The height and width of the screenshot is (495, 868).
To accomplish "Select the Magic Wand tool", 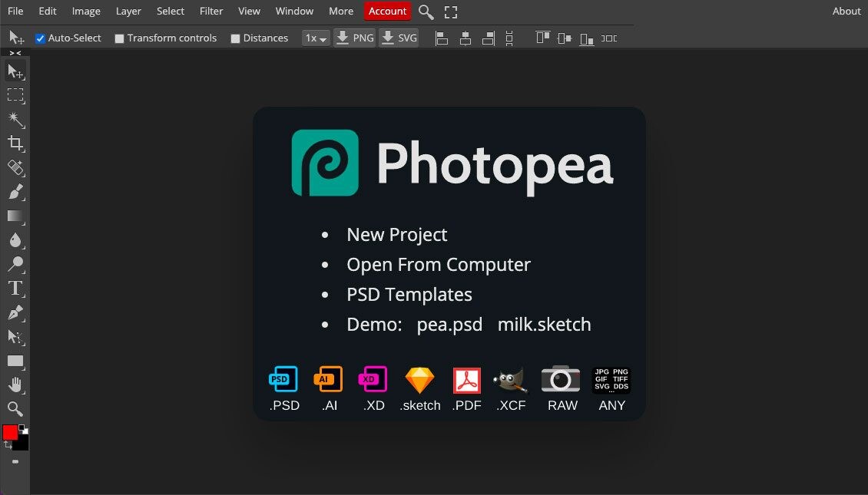I will point(15,120).
